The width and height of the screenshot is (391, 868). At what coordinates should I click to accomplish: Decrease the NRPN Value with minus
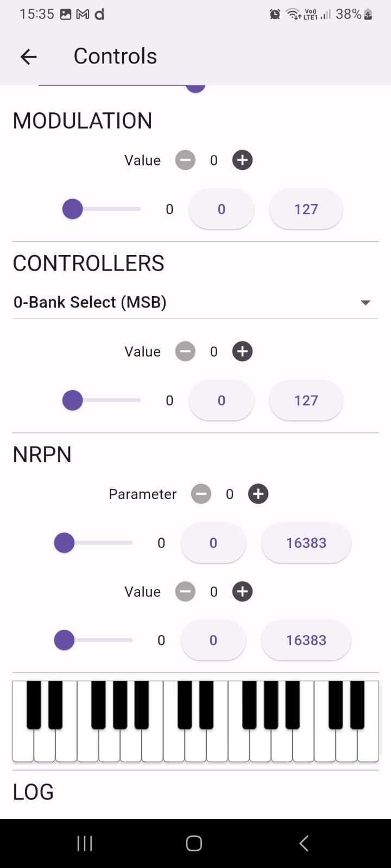point(185,591)
